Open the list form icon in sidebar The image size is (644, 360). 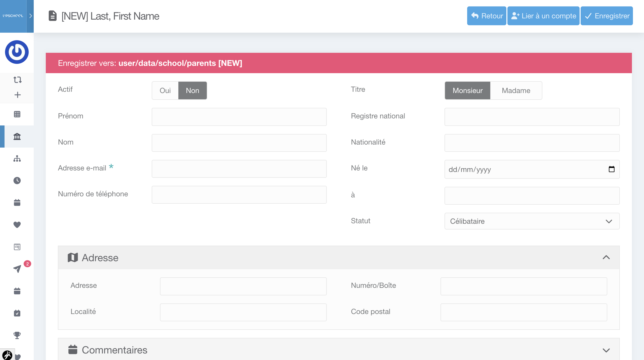pos(17,247)
